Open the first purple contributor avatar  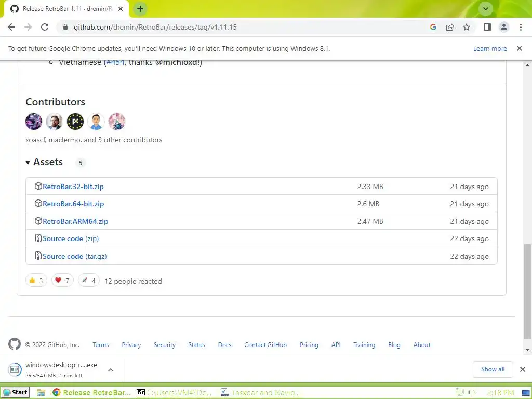pos(34,122)
